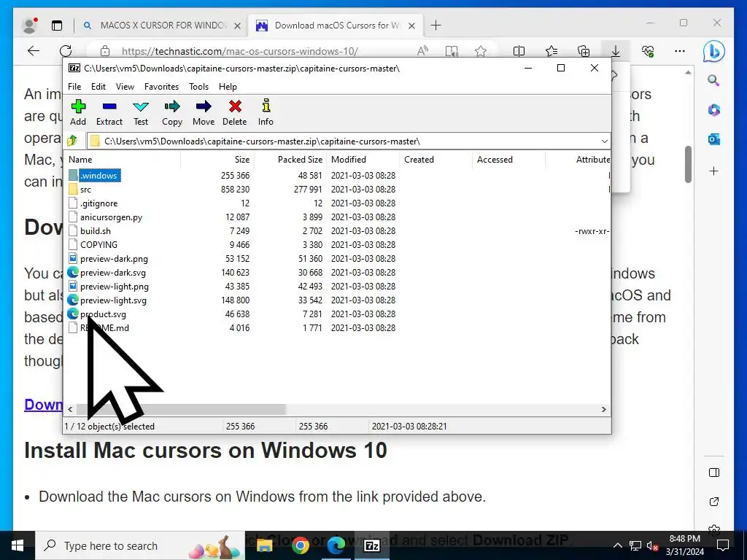The image size is (747, 560).
Task: Open File Explorer from the taskbar
Action: coord(264,545)
